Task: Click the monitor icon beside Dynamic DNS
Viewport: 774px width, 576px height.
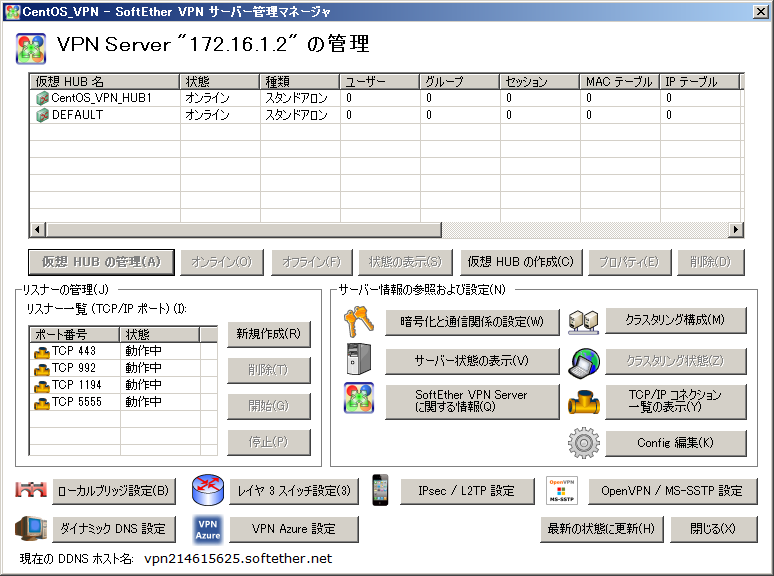Action: [x=31, y=528]
